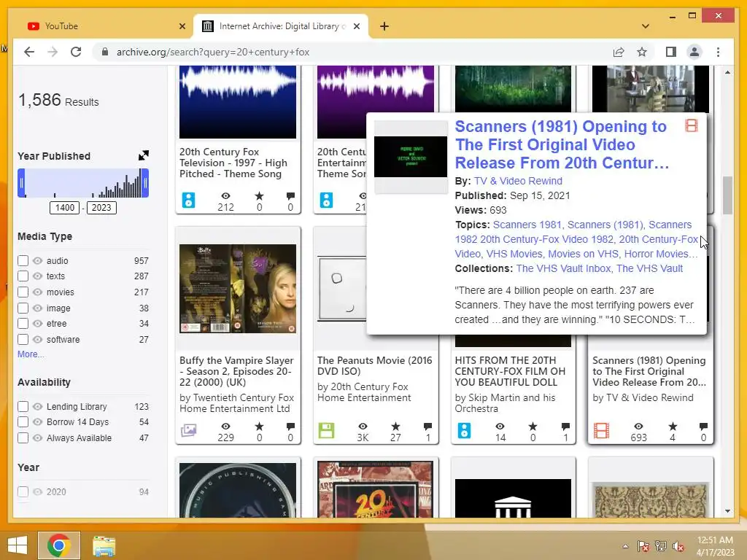Click the end year 2023 field
The height and width of the screenshot is (560, 747).
(x=101, y=208)
